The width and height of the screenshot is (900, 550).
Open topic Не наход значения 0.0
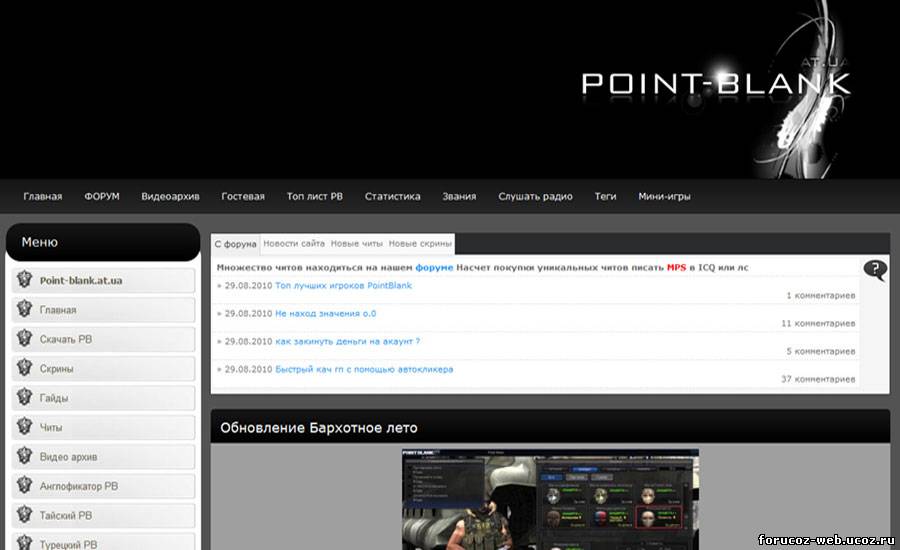[x=325, y=313]
